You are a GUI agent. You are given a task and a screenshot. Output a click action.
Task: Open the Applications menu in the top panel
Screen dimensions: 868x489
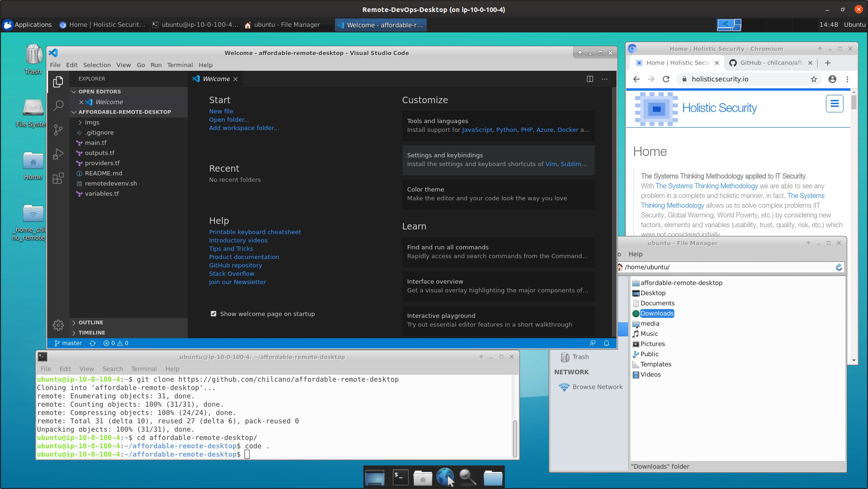28,25
